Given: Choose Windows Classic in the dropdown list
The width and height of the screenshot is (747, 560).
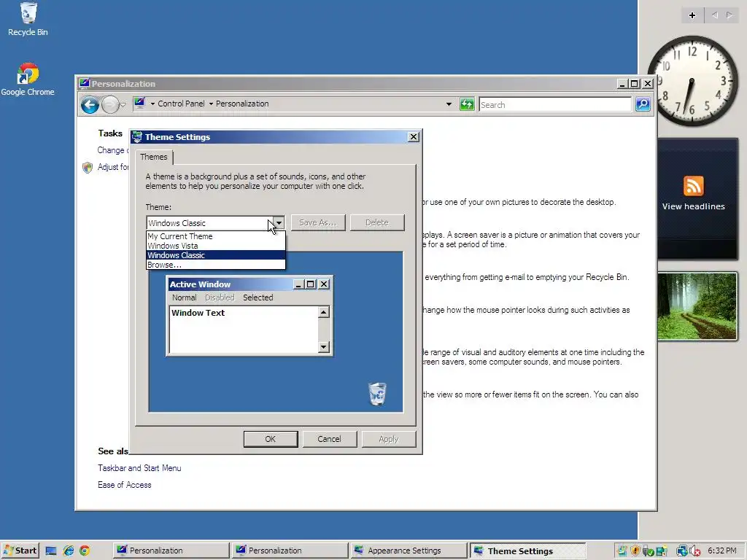Looking at the screenshot, I should coord(216,255).
